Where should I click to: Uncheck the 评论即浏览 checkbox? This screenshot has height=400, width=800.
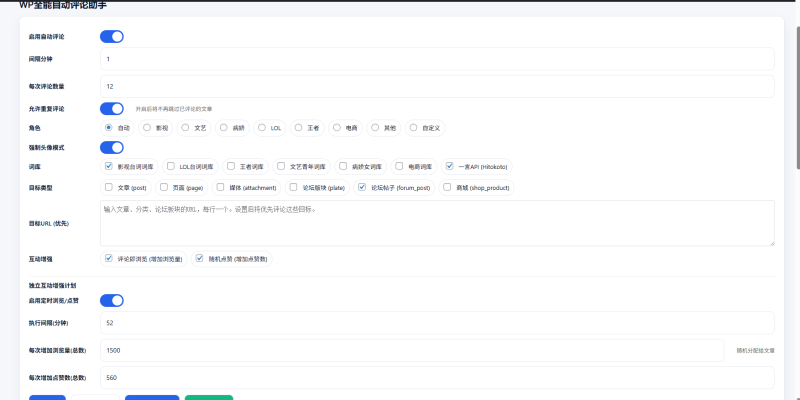coord(109,258)
